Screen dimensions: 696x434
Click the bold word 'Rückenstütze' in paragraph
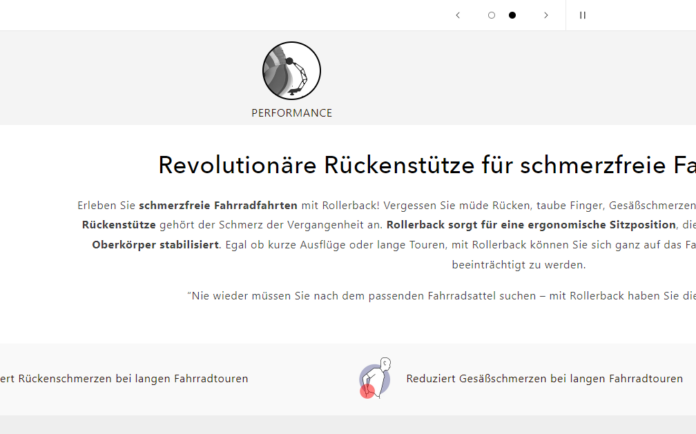pyautogui.click(x=119, y=225)
